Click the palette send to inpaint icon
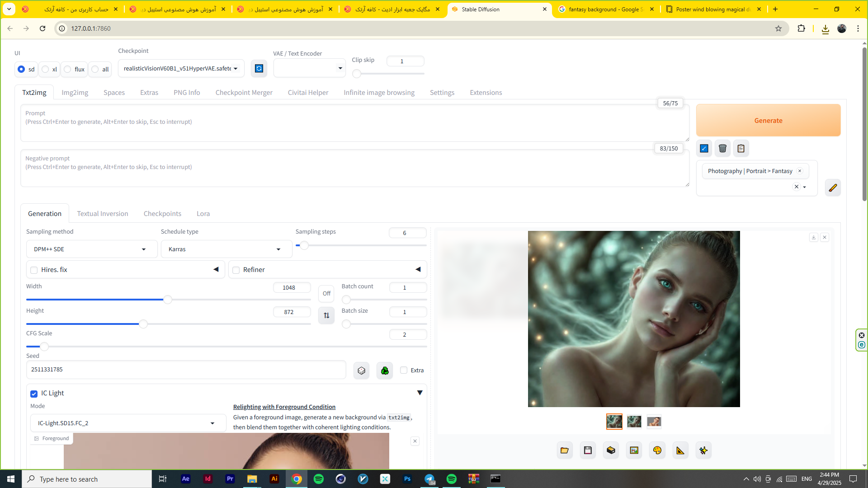 pyautogui.click(x=657, y=450)
